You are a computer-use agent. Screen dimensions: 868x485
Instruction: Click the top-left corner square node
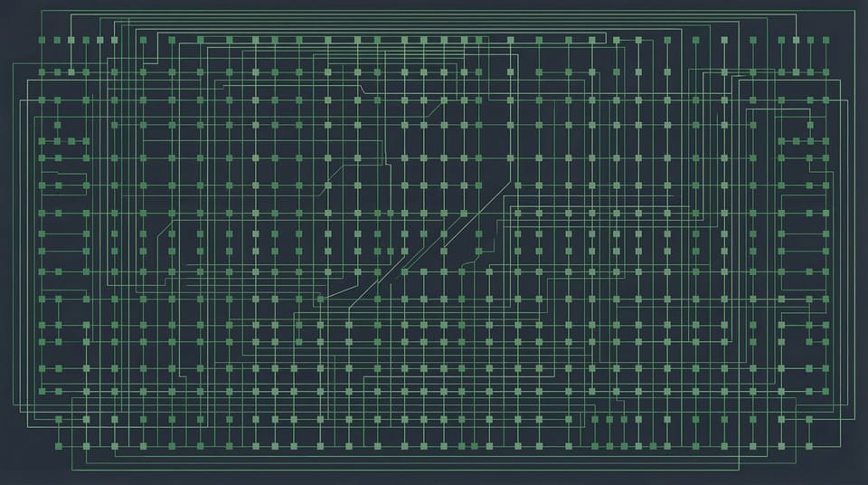(42, 40)
